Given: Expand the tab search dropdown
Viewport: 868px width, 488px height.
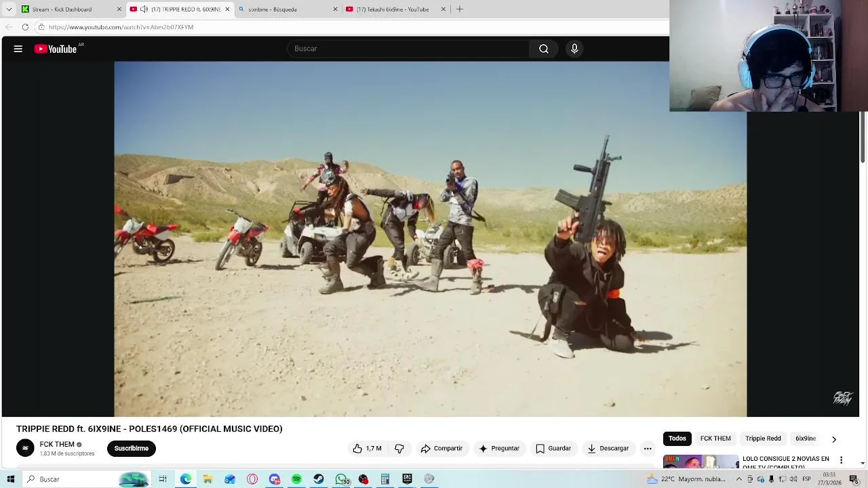Looking at the screenshot, I should tap(9, 9).
